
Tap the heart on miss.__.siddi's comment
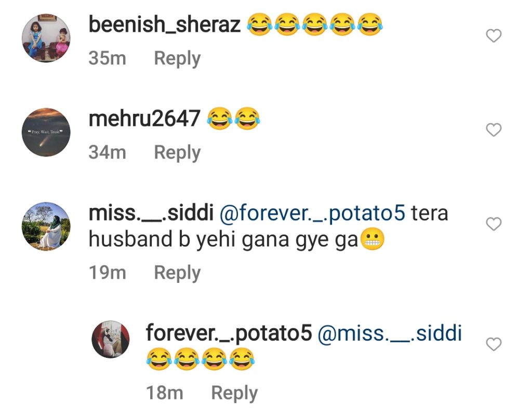pyautogui.click(x=494, y=224)
